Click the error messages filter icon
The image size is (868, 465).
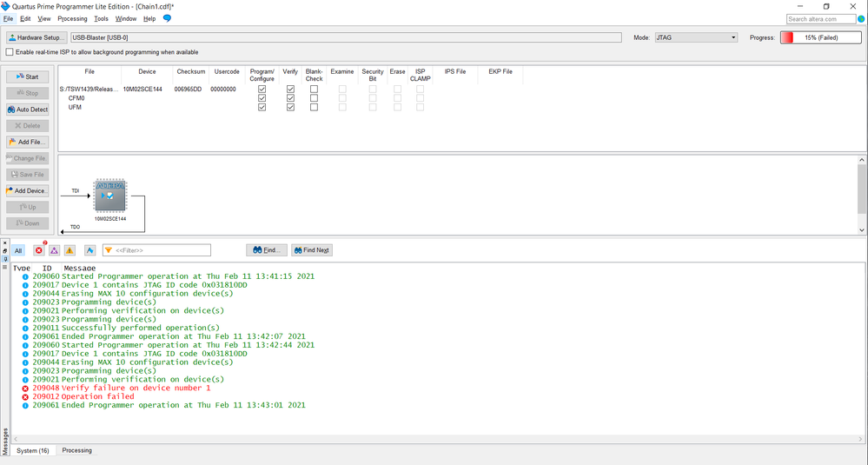coord(38,250)
